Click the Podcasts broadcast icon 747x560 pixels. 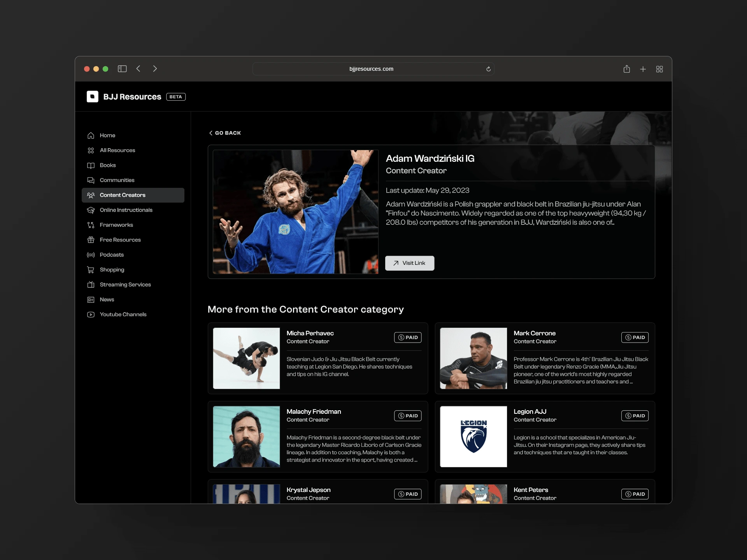[91, 255]
